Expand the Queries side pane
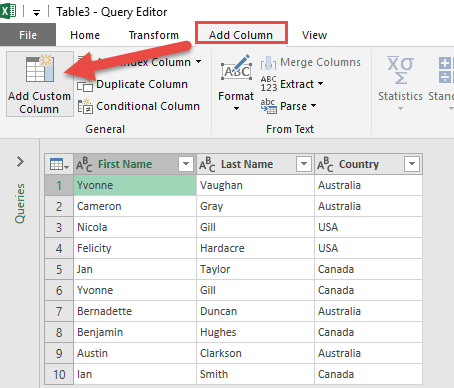The height and width of the screenshot is (388, 454). pos(20,162)
